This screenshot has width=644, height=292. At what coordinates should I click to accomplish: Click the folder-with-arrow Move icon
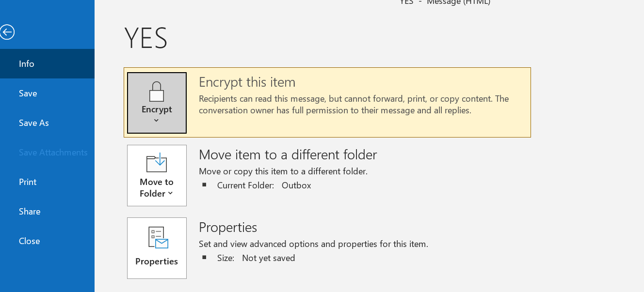click(157, 163)
